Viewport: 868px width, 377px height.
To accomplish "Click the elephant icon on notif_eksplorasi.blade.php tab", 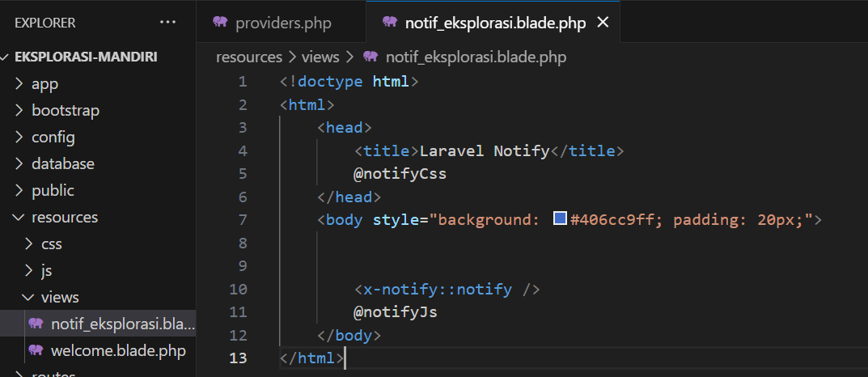I will click(x=390, y=23).
